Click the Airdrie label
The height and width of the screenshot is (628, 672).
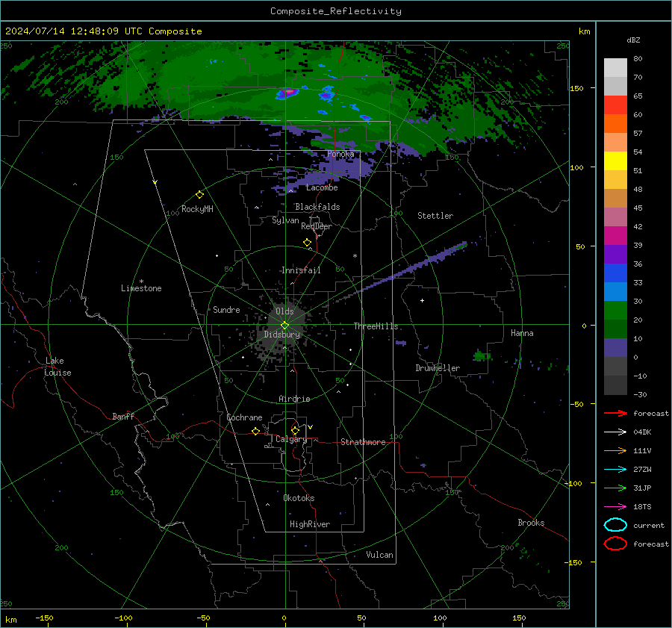(x=294, y=399)
